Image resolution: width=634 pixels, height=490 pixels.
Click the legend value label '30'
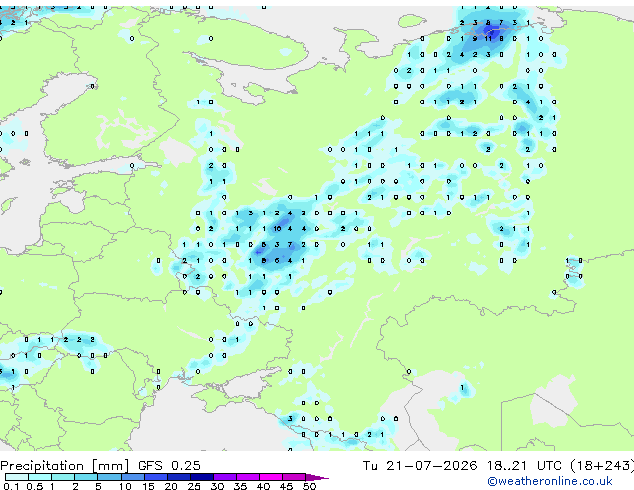click(x=217, y=486)
